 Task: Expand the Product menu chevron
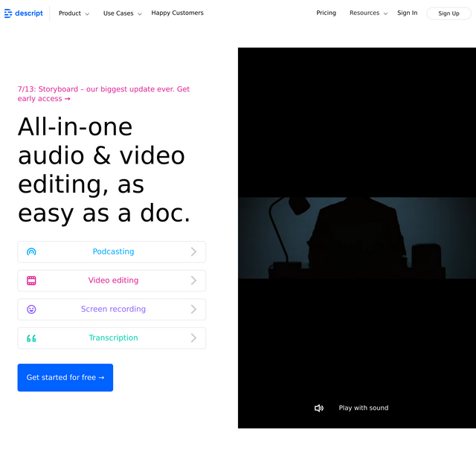click(87, 14)
